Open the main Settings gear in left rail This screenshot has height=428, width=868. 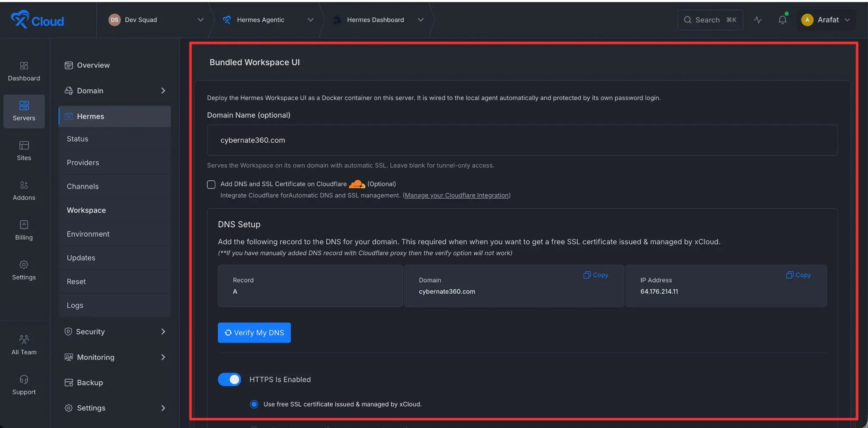24,265
